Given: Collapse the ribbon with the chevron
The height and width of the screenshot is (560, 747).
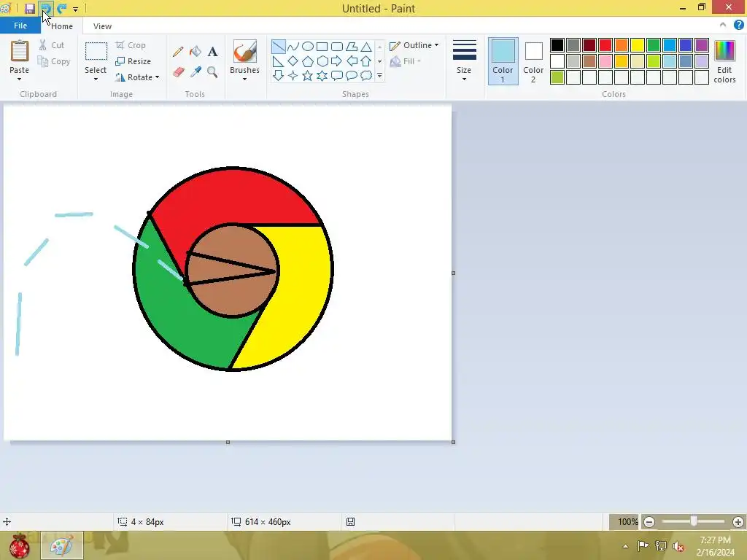Looking at the screenshot, I should 723,26.
